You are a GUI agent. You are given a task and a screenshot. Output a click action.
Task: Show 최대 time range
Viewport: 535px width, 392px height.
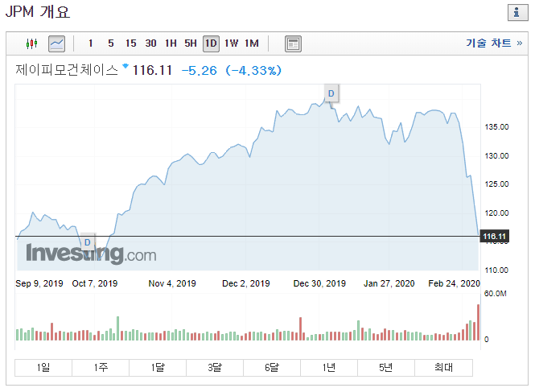click(x=443, y=367)
